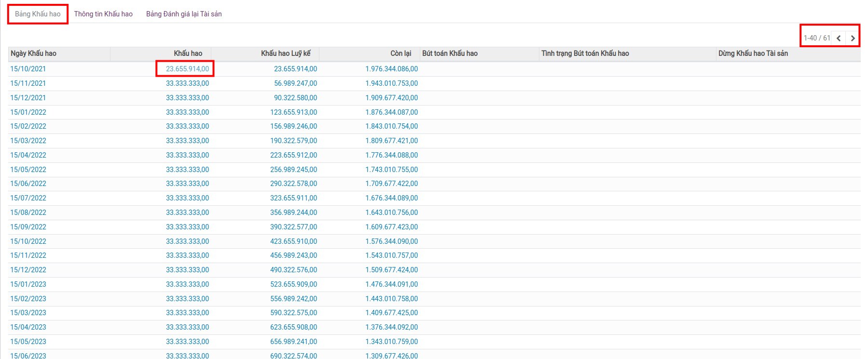Click Bút toán Khấu hao column header
The height and width of the screenshot is (359, 868).
pos(450,53)
